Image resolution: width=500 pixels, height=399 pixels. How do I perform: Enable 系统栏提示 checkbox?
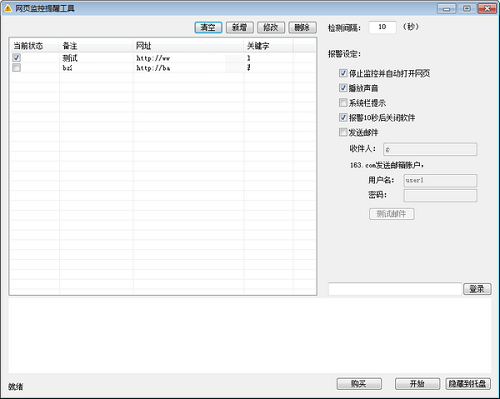[343, 103]
